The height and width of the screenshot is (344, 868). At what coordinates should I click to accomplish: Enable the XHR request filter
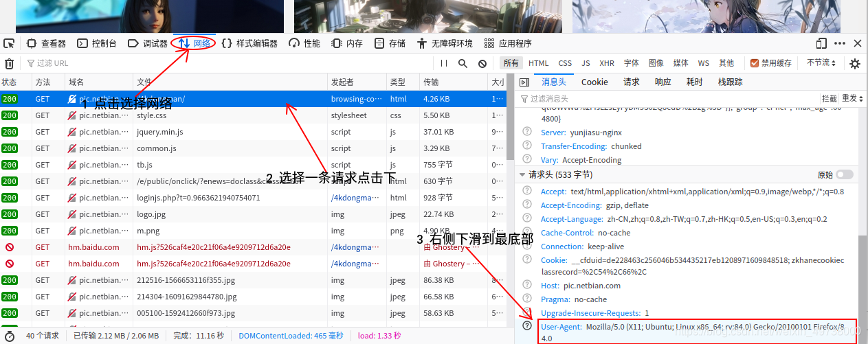pyautogui.click(x=607, y=63)
